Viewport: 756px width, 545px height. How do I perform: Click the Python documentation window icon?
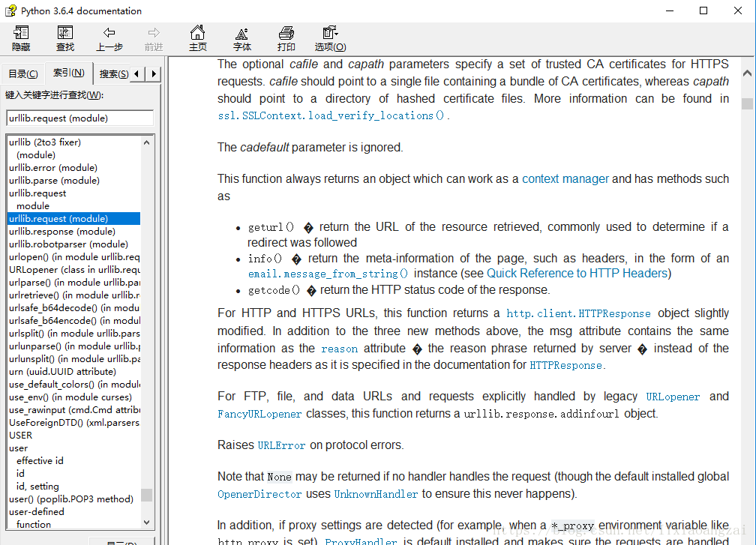[x=10, y=10]
